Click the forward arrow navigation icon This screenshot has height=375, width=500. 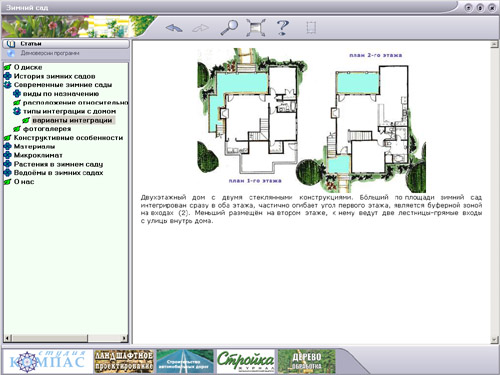[201, 28]
